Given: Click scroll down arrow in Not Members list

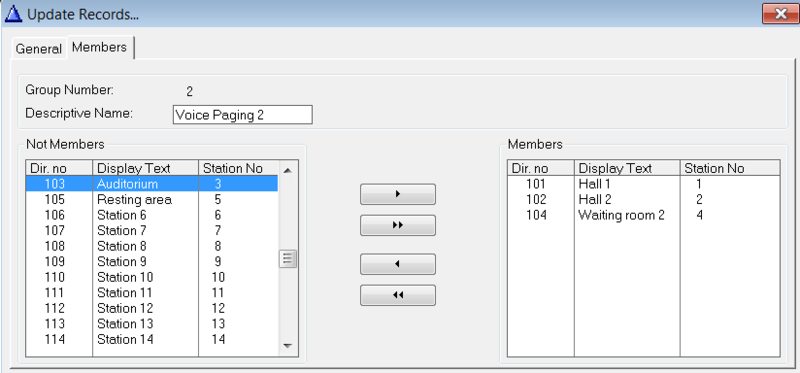Looking at the screenshot, I should click(287, 346).
